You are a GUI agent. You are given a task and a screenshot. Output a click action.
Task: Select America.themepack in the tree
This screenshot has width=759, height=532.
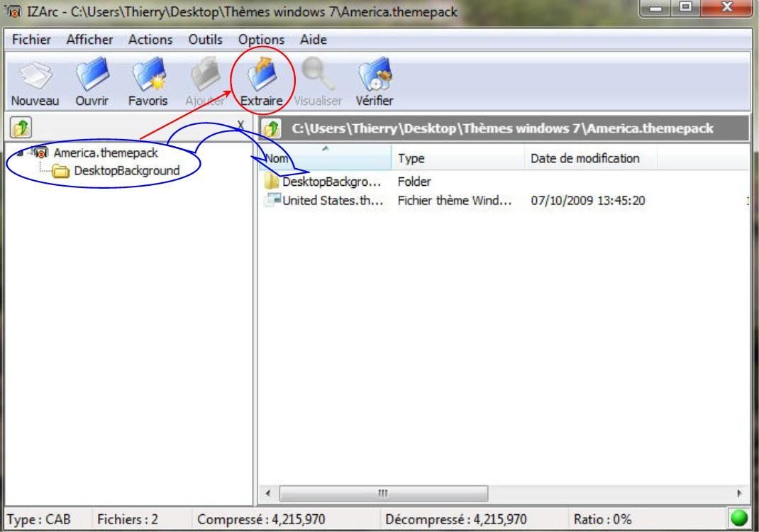pos(106,153)
